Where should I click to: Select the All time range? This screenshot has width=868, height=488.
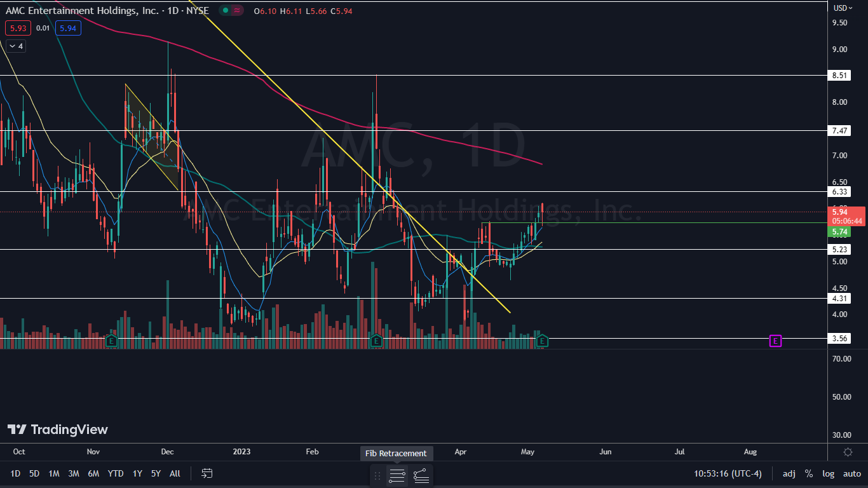tap(175, 473)
